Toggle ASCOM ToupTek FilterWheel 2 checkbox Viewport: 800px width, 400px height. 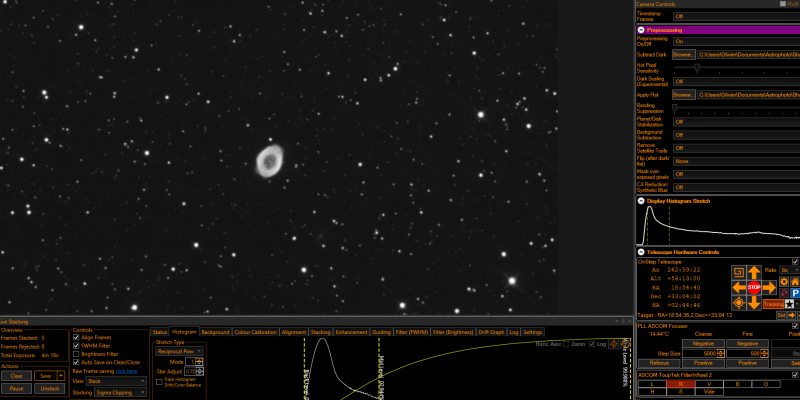coord(795,375)
